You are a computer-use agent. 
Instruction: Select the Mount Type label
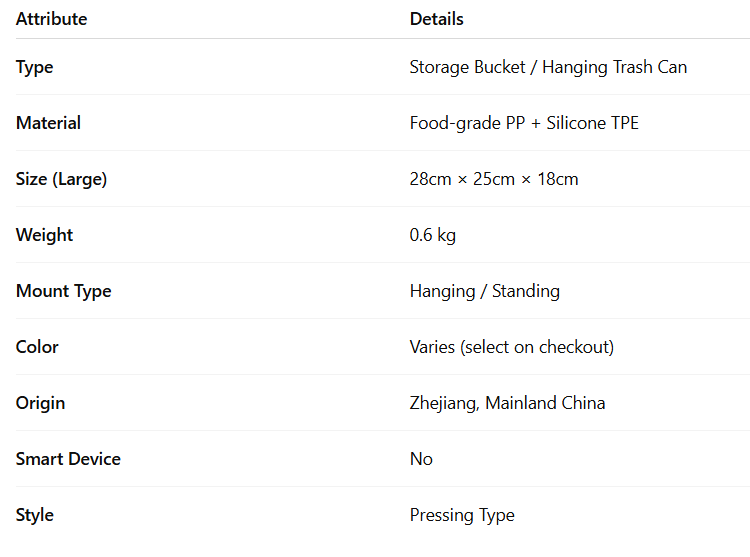click(x=64, y=291)
